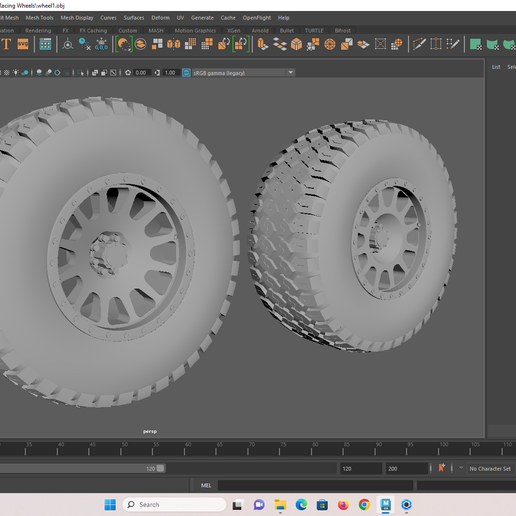Screen dimensions: 516x516
Task: Toggle screen space ambient occlusion sphere icon
Action: [39, 72]
